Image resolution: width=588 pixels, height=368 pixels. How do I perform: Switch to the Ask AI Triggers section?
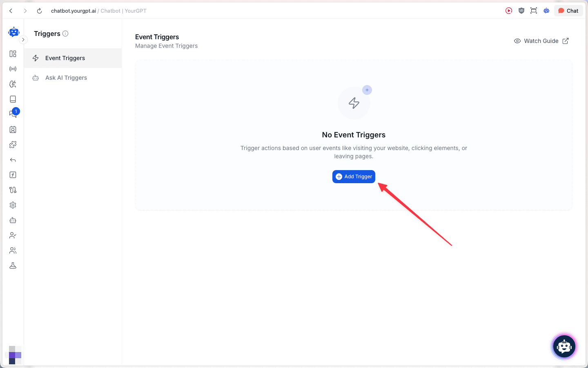point(66,77)
